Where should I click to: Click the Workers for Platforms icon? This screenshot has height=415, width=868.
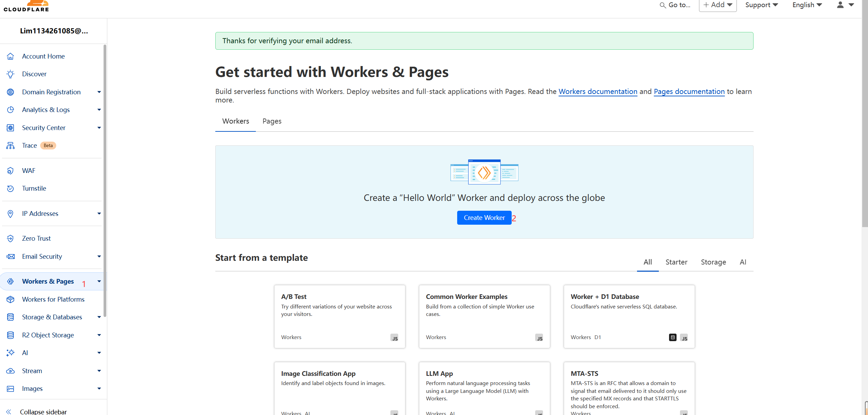click(x=11, y=299)
